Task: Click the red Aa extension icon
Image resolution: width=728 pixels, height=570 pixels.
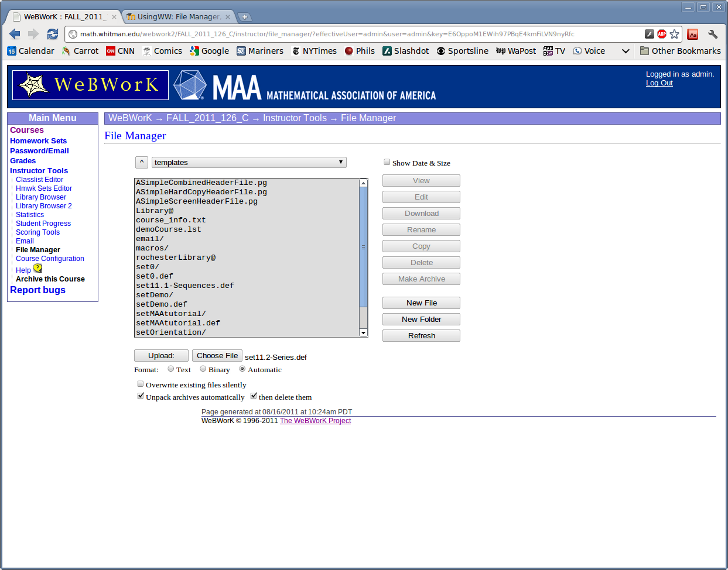Action: click(x=693, y=35)
